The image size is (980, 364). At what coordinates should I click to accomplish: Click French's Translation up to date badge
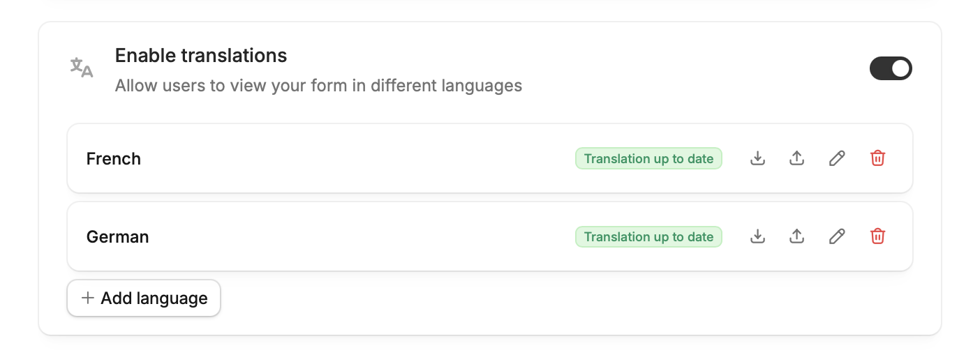click(x=648, y=158)
